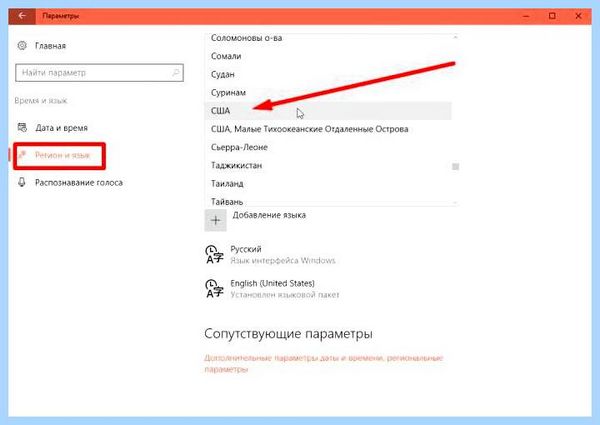Click the language icon beside Русский

pos(214,255)
